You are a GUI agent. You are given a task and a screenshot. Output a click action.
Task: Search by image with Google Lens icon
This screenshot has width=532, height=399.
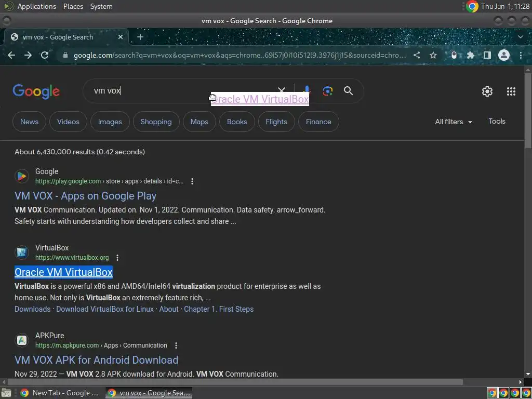tap(328, 91)
